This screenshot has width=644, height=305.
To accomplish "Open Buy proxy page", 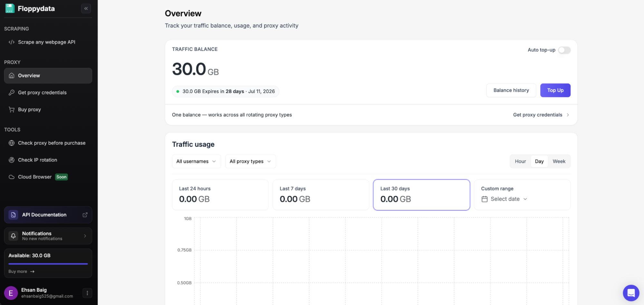I will click(x=48, y=110).
